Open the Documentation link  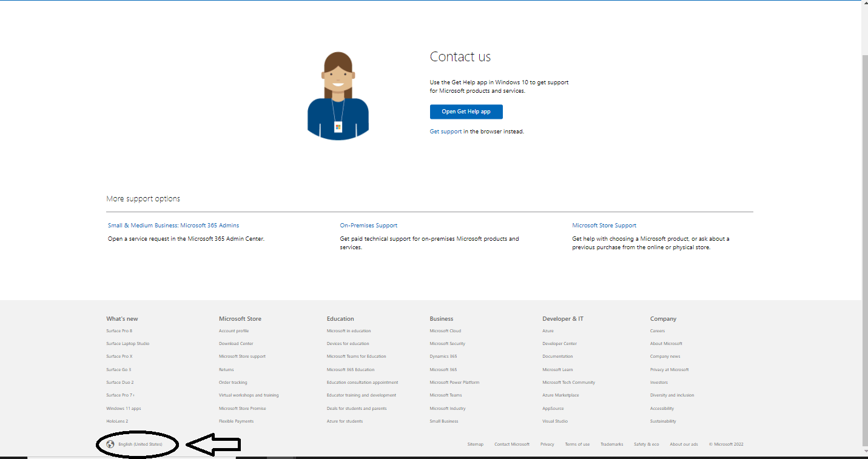[557, 357]
